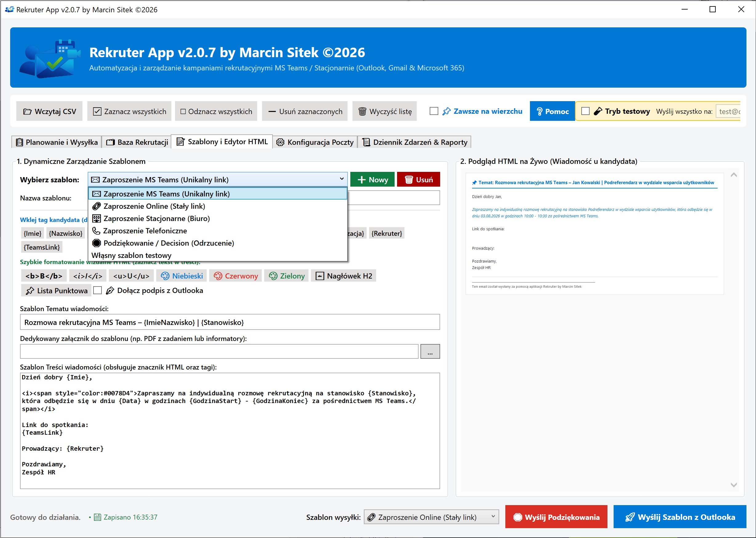
Task: Select the Szablony i Edytor HTML tab
Action: click(222, 141)
